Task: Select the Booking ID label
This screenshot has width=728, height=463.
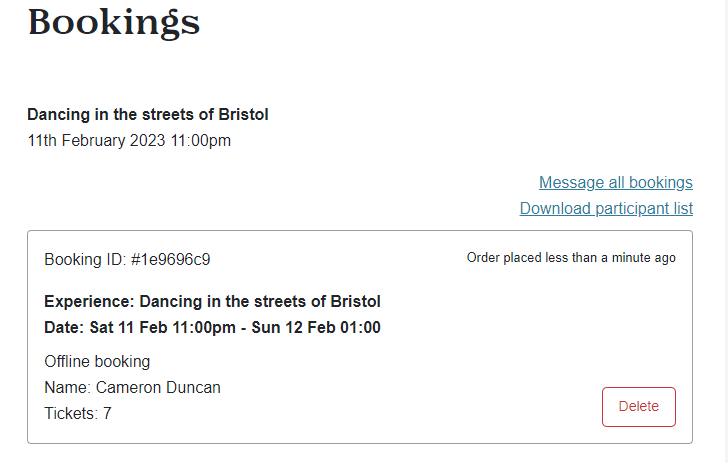Action: coord(85,259)
